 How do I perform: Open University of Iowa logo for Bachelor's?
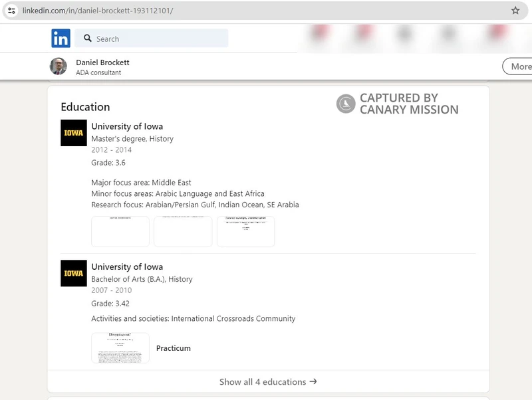(x=74, y=273)
